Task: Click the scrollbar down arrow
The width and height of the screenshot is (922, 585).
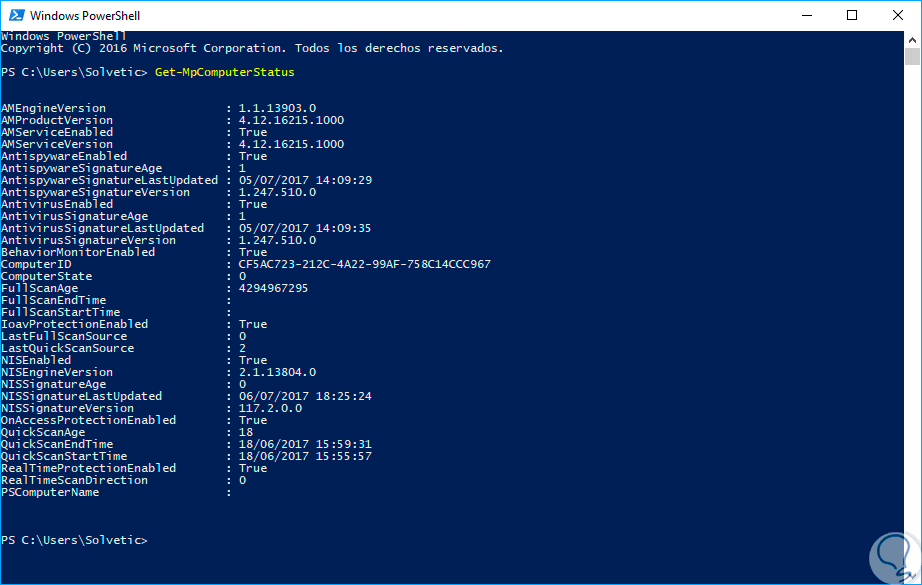Action: tap(912, 576)
